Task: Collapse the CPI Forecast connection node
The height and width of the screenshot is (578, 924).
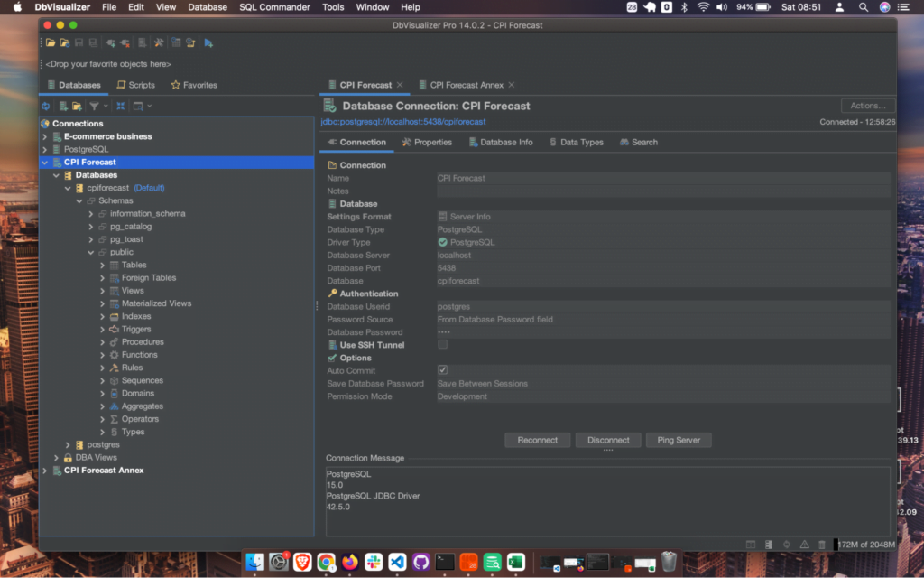Action: 45,163
